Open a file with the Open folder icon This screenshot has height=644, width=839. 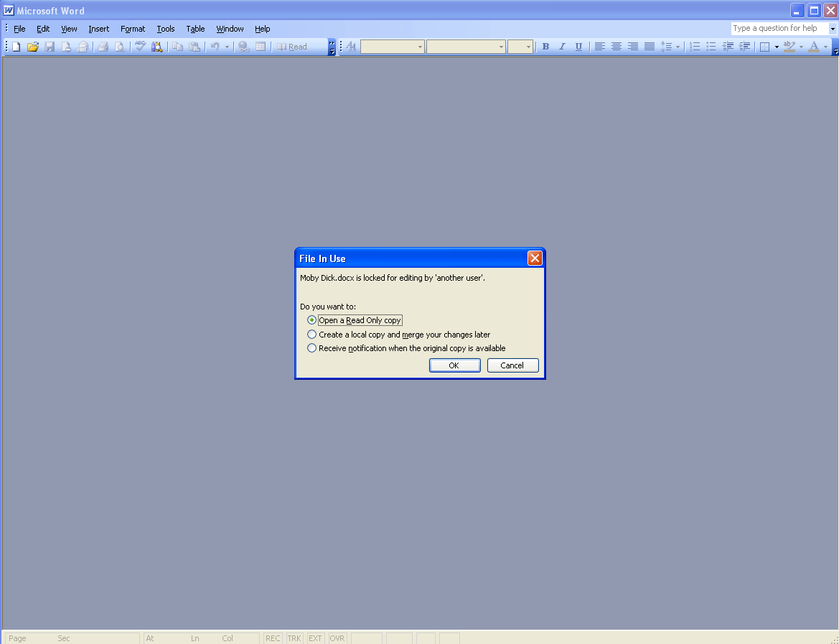33,47
